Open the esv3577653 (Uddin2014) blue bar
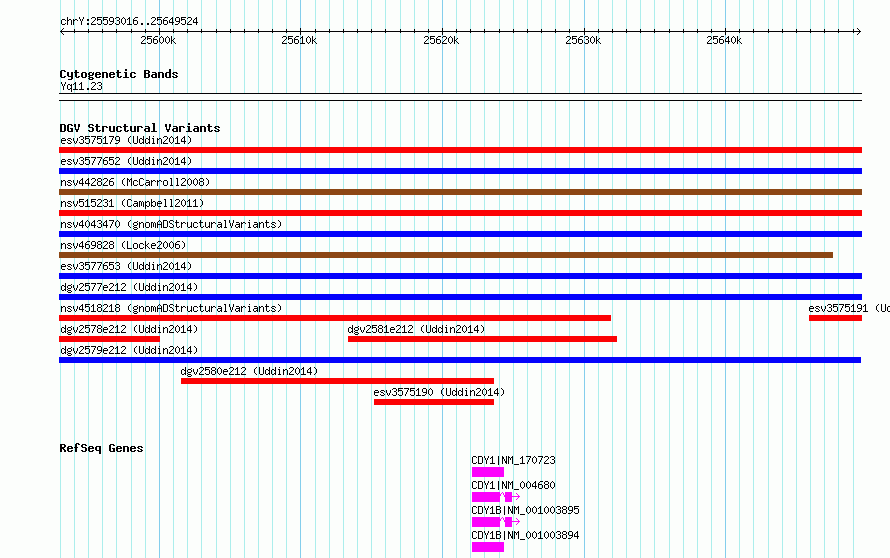 (460, 276)
